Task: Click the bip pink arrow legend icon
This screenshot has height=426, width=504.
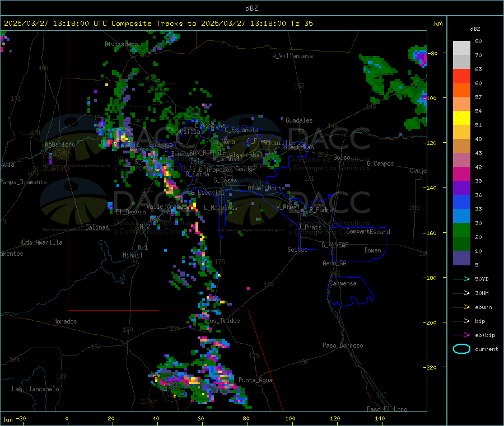Action: (x=461, y=321)
